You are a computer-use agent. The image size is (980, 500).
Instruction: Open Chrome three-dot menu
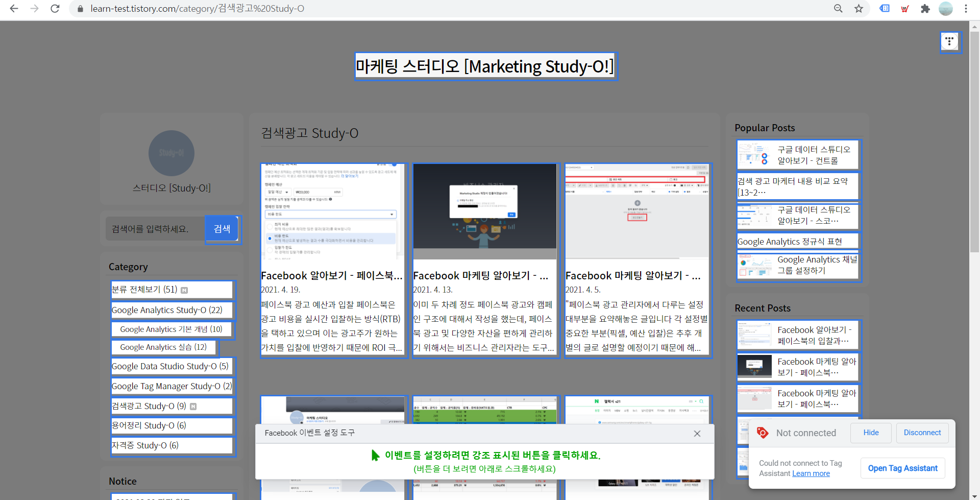click(966, 9)
